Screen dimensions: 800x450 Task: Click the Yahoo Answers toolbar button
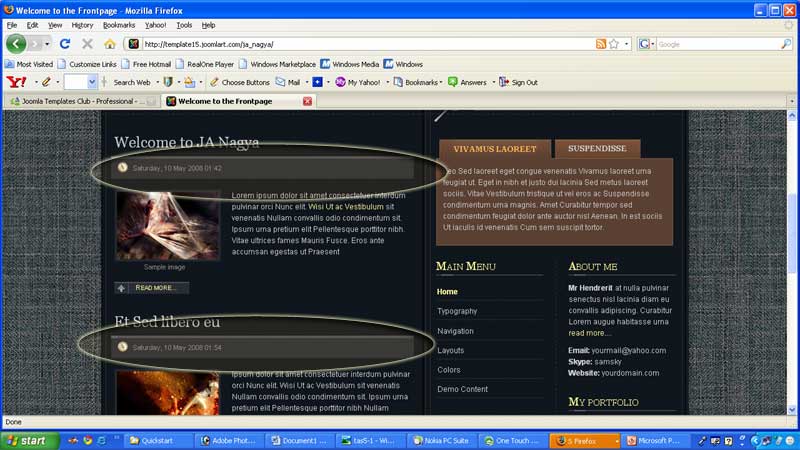(467, 82)
